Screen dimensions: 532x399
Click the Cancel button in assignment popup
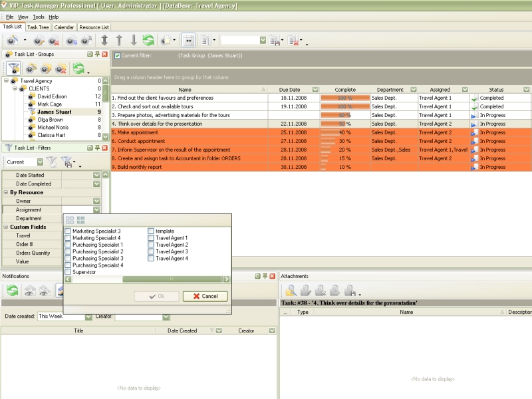[x=205, y=296]
